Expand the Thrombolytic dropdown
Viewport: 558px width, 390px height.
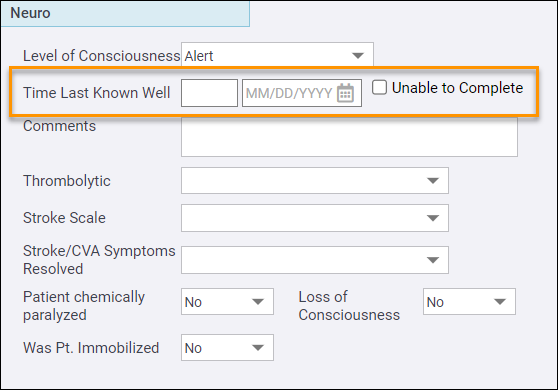click(315, 180)
